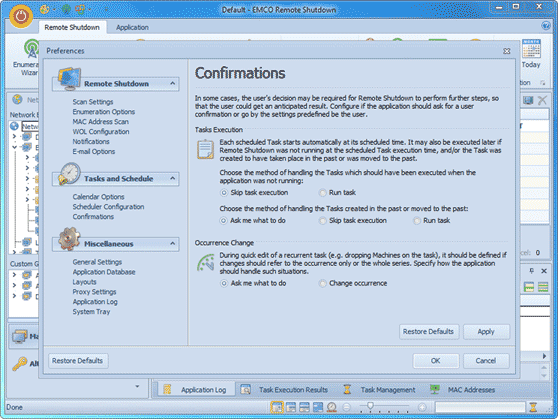Click the Miscellaneous gear icon
This screenshot has width=558, height=419.
[69, 239]
